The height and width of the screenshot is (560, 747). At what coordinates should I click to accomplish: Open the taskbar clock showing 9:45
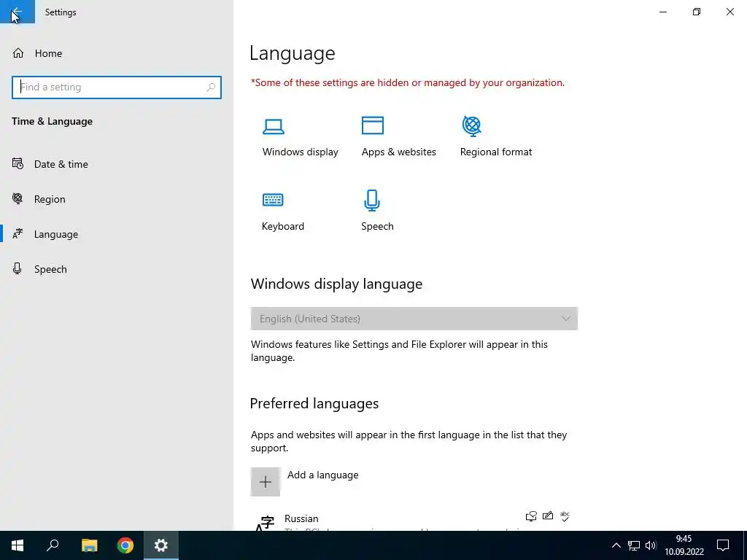pos(684,545)
